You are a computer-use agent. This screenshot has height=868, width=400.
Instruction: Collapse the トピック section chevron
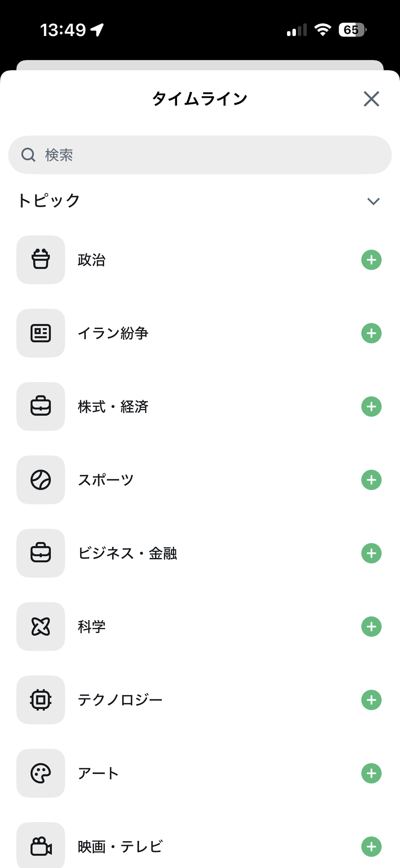(373, 201)
